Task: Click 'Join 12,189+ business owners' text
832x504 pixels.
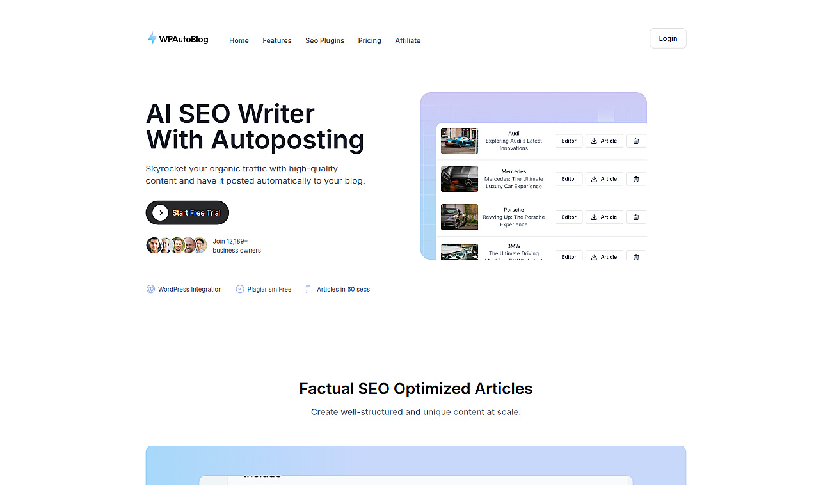Action: (x=237, y=246)
